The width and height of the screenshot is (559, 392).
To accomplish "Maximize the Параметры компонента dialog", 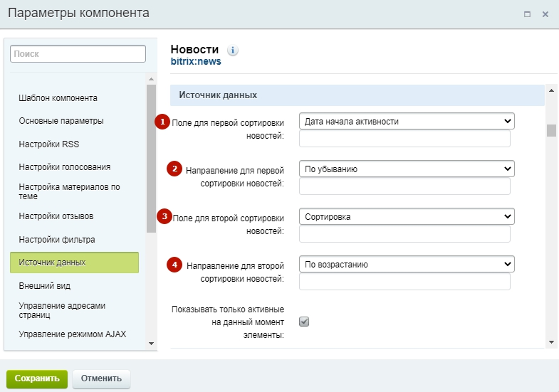I will tap(528, 14).
